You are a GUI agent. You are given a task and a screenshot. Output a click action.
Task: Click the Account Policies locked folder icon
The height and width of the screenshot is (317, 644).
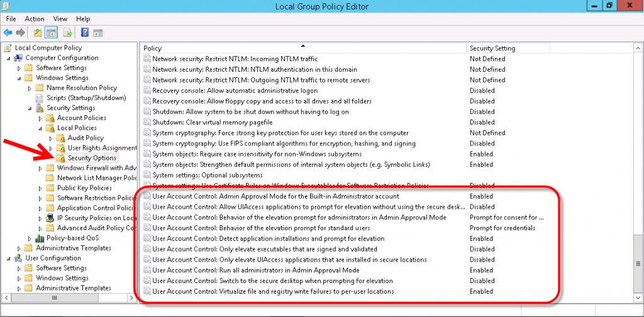(50, 118)
